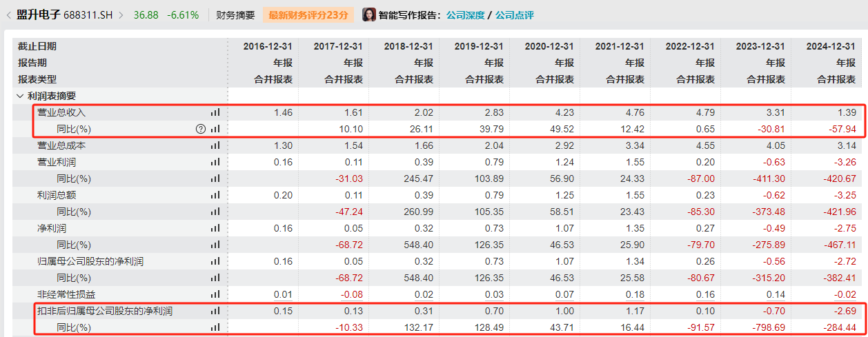Select the 2023-12-31 column header
This screenshot has width=868, height=337.
coord(760,46)
